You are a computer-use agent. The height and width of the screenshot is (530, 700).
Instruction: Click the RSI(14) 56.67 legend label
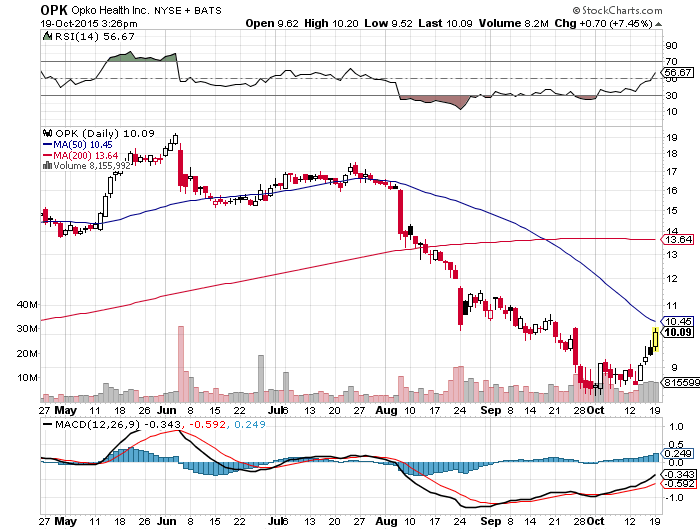94,37
